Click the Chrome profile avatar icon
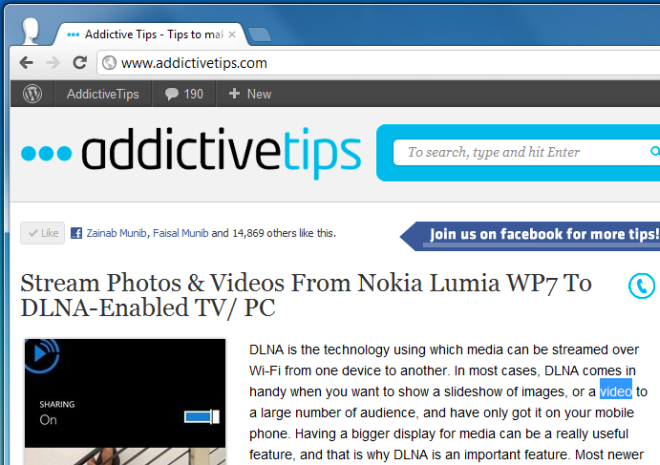 [30, 31]
